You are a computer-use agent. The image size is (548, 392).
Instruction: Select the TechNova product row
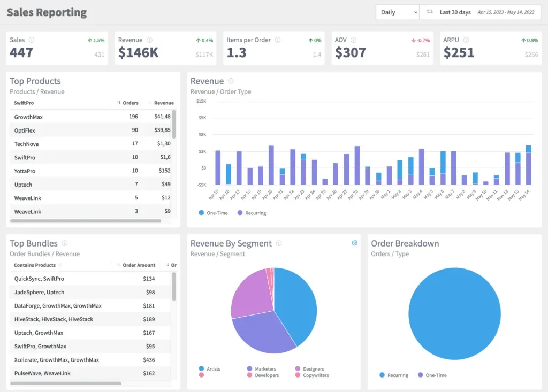click(x=90, y=144)
